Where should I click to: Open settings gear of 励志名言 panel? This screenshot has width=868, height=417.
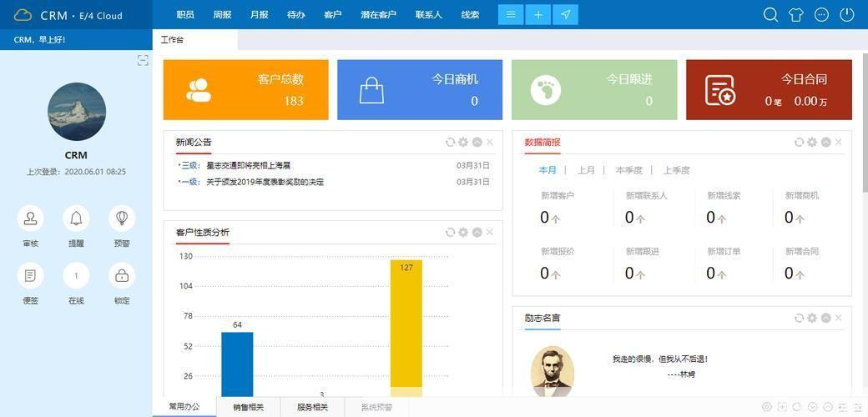point(812,318)
